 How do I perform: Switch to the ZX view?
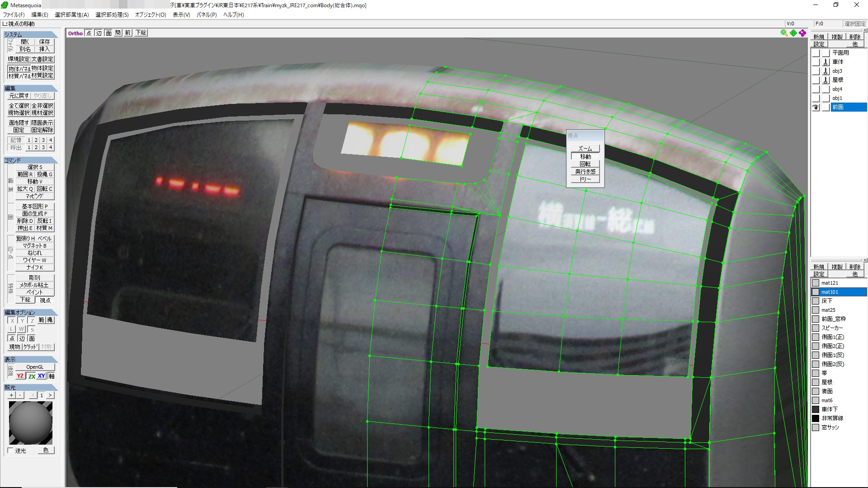pyautogui.click(x=32, y=376)
